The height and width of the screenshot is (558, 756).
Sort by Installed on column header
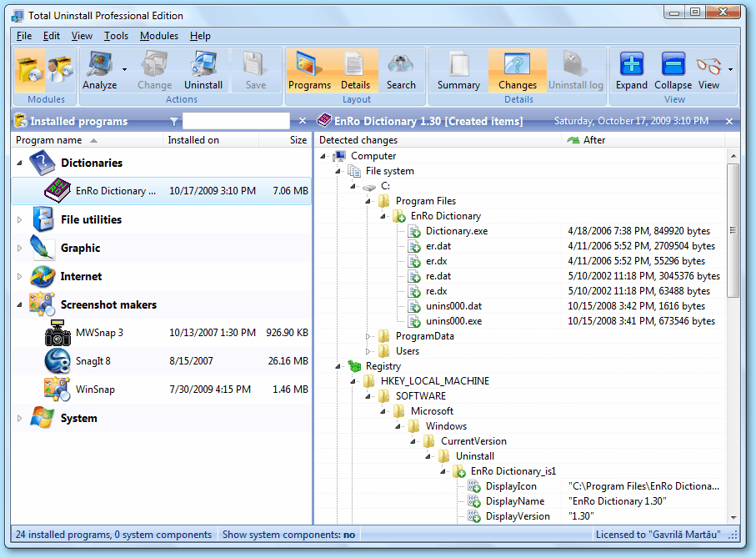point(211,140)
